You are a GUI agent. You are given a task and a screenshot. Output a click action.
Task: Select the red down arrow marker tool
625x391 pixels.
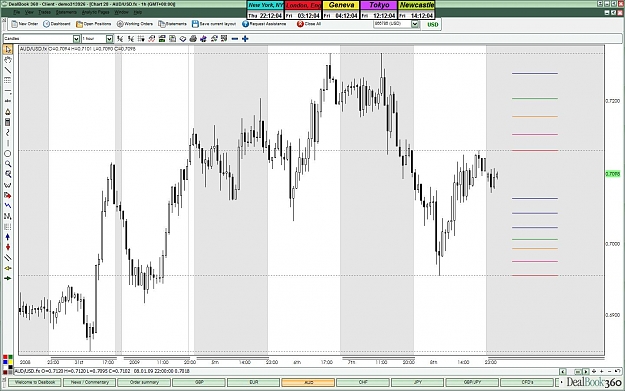[8, 247]
